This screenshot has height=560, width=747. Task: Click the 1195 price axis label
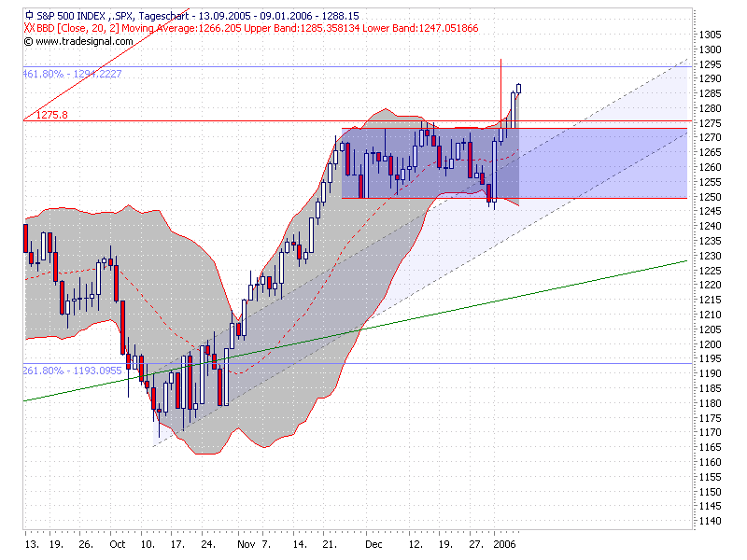coord(710,358)
